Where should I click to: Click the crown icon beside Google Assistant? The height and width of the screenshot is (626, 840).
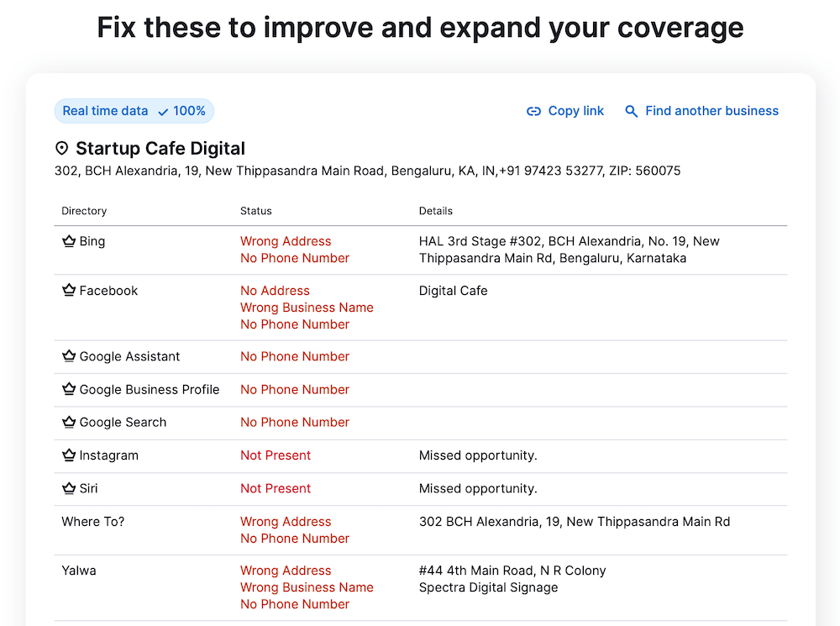coord(69,356)
